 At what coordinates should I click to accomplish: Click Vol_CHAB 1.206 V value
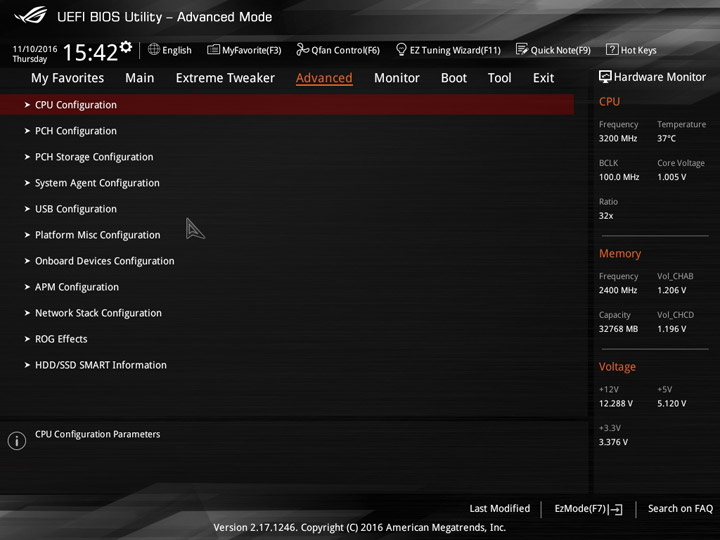point(671,290)
